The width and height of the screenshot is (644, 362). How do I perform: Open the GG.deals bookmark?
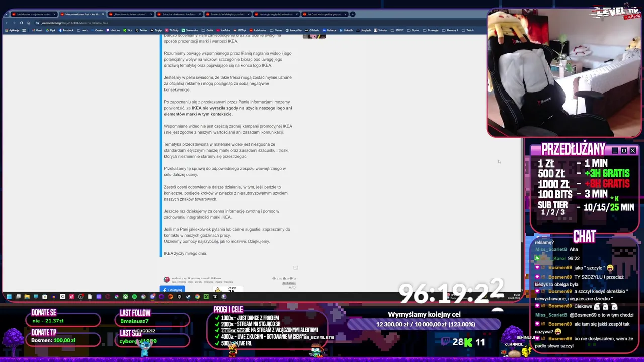(312, 30)
